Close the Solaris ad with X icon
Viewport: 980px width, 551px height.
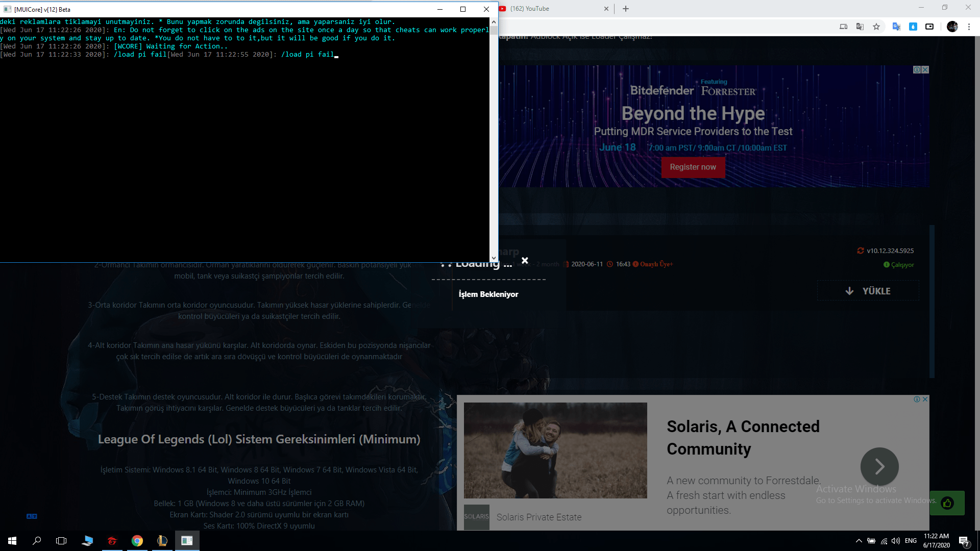coord(925,399)
